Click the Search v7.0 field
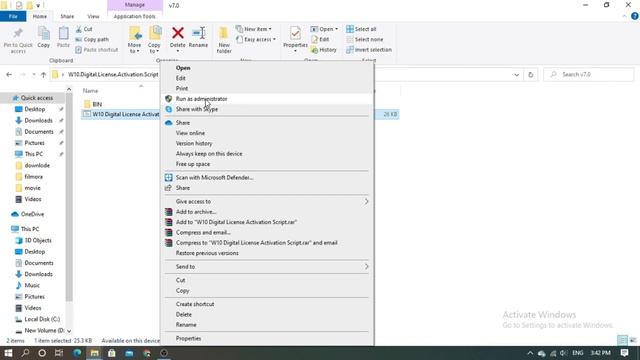 pos(589,75)
